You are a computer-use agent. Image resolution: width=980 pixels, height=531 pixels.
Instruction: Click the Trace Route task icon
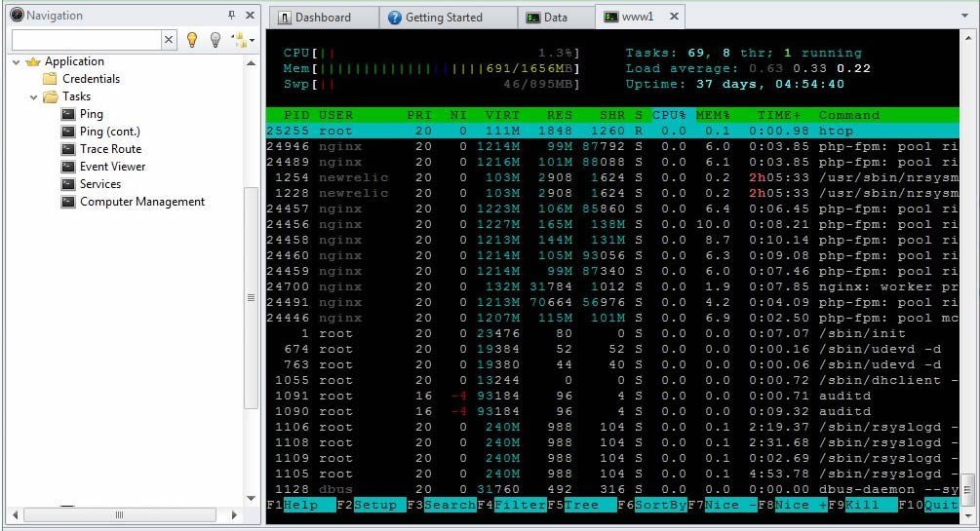pos(67,149)
